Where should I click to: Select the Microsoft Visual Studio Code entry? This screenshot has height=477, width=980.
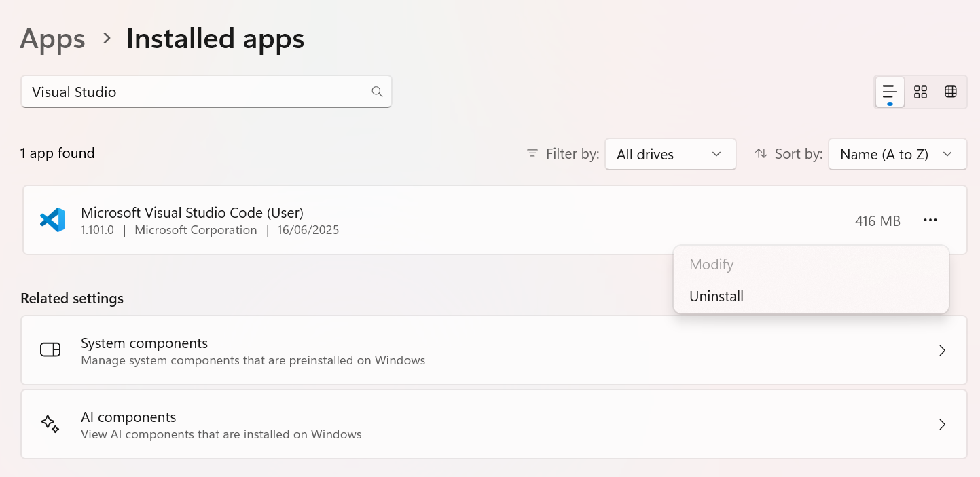(494, 220)
